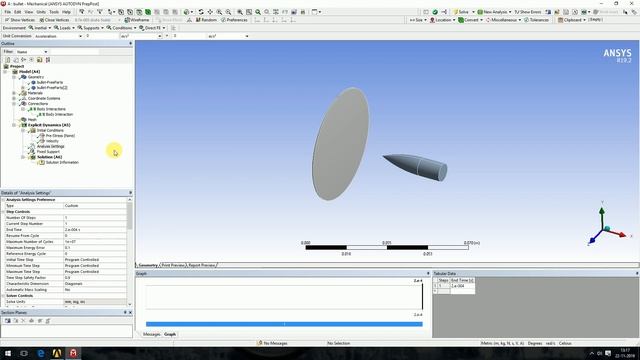Open the Inertial loads dropdown

click(x=40, y=28)
